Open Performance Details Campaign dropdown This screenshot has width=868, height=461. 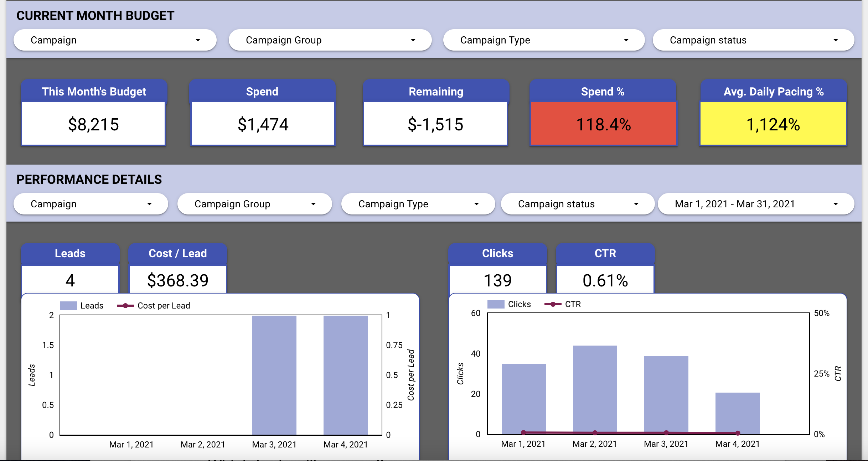tap(91, 204)
